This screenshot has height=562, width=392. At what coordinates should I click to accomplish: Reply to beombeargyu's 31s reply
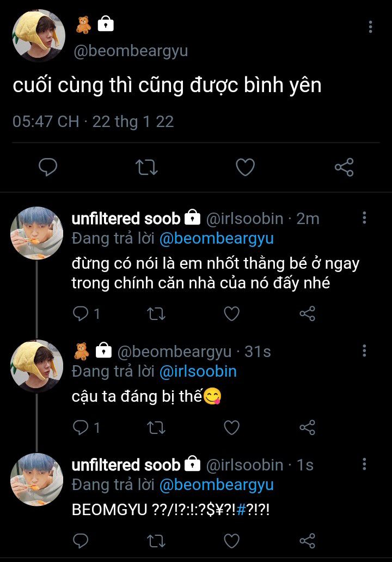[x=81, y=428]
